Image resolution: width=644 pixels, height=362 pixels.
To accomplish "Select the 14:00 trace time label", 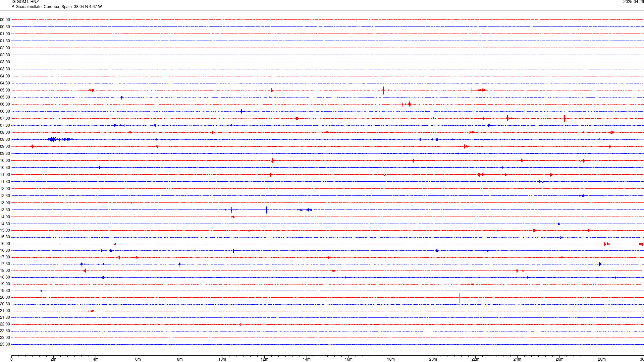I will coord(5,217).
